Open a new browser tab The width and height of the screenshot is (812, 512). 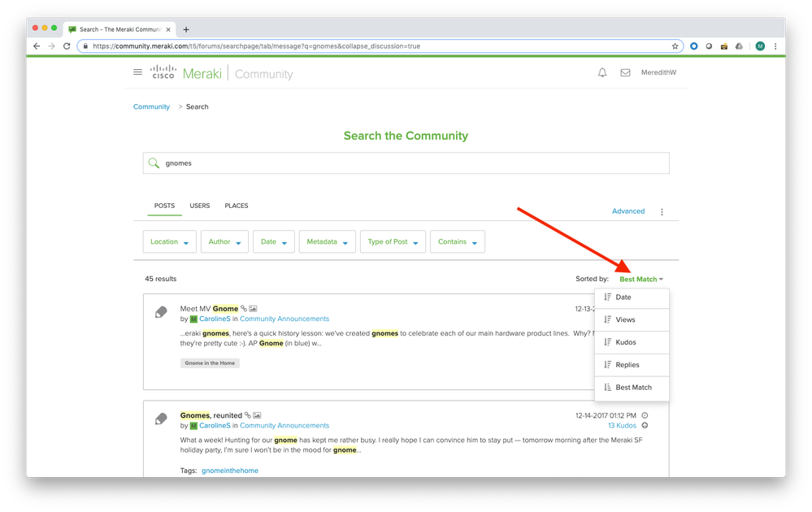[x=186, y=29]
